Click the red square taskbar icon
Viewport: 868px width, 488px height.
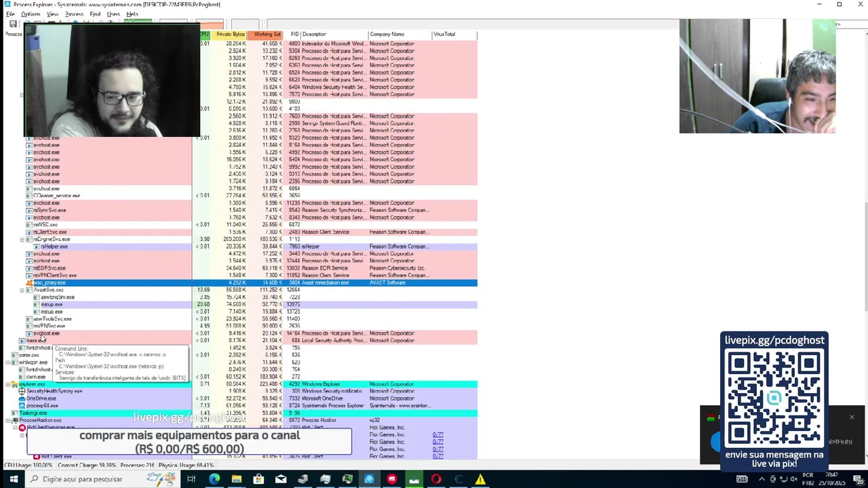click(391, 479)
